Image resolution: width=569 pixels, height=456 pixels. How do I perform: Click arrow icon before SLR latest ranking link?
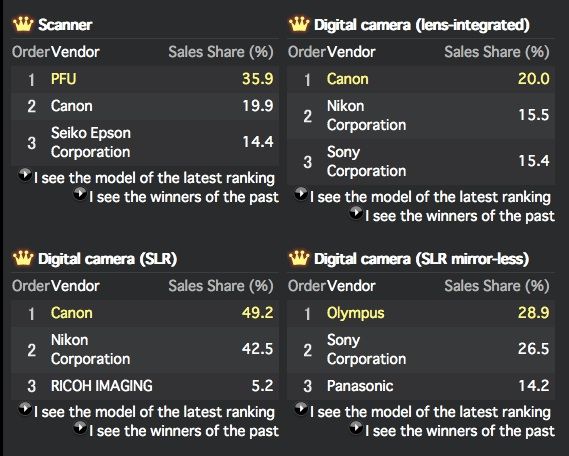25,409
